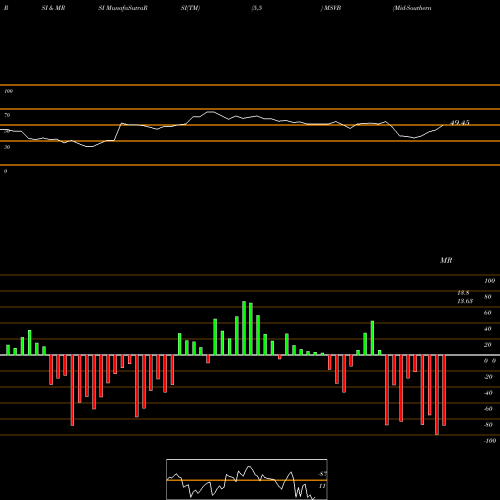This screenshot has height=500, width=500.
Task: Click the MR axis label -20
Action: tap(488, 377)
